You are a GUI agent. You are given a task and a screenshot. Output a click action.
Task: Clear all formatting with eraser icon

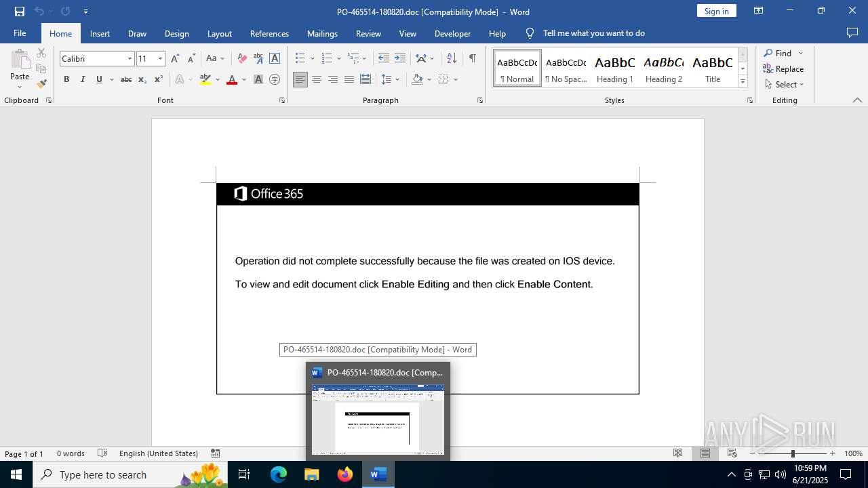242,59
